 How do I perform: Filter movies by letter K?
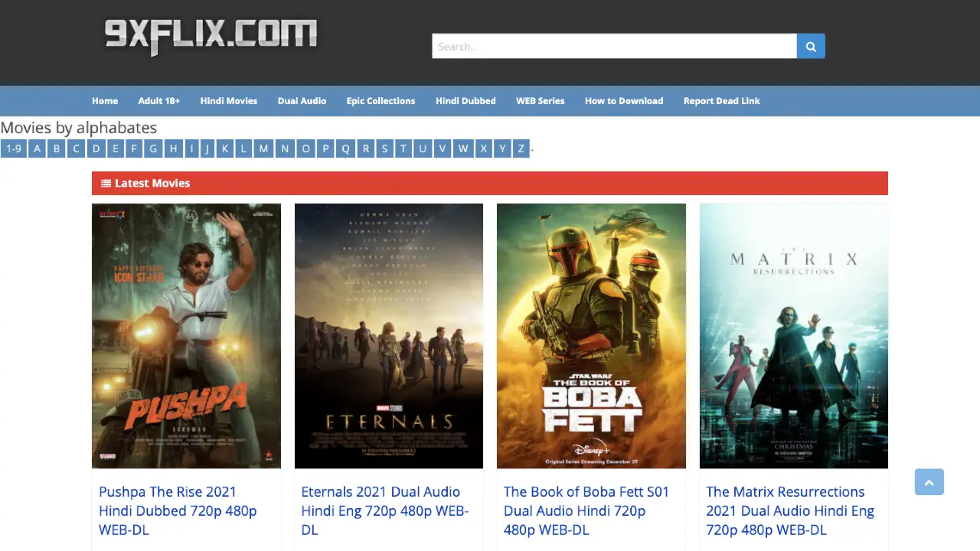click(224, 148)
